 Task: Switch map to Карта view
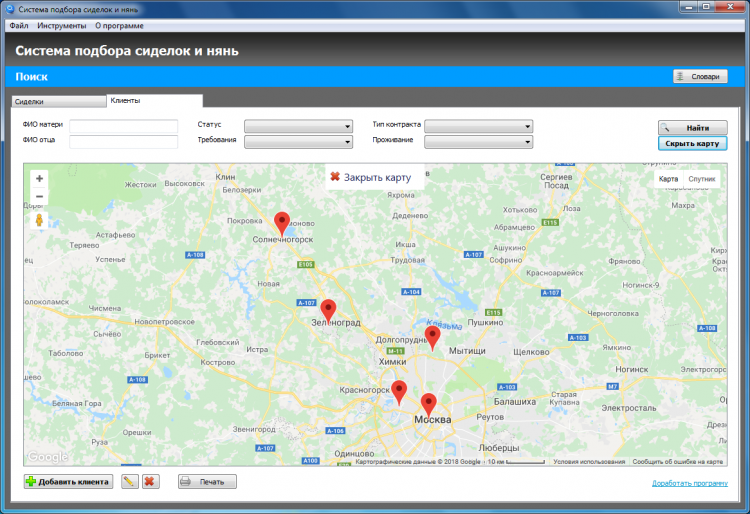(668, 179)
